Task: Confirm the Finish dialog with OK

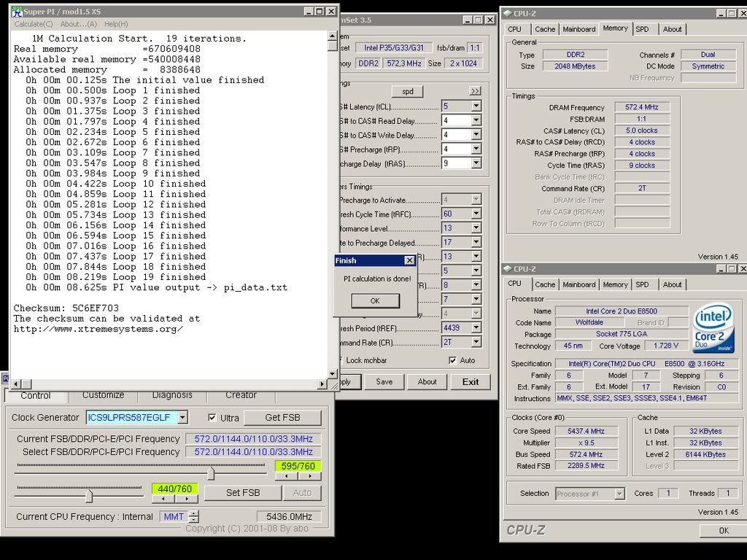Action: (375, 300)
